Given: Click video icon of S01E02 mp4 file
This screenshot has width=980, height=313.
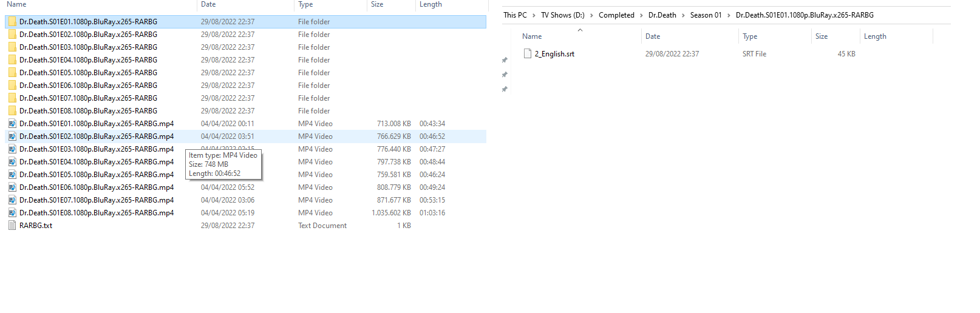Looking at the screenshot, I should click(12, 136).
